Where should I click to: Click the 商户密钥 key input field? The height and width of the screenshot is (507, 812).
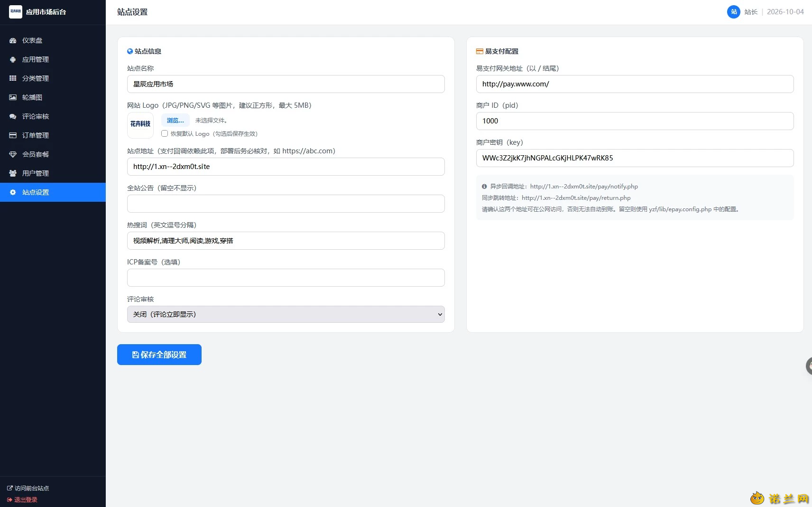[x=635, y=158]
